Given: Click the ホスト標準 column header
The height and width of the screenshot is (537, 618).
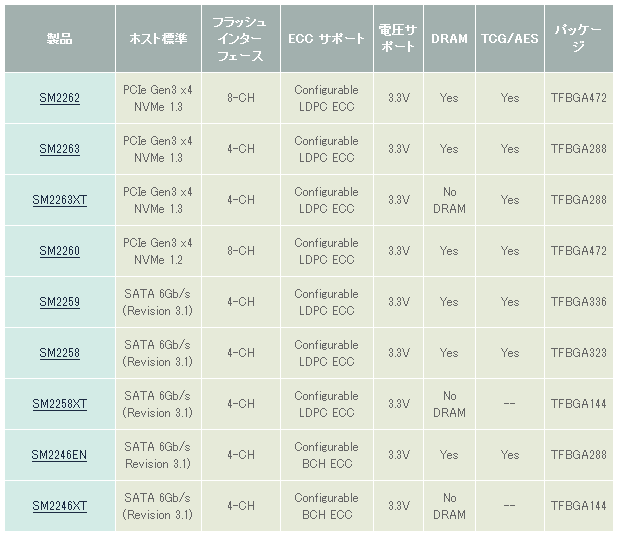Looking at the screenshot, I should tap(157, 39).
